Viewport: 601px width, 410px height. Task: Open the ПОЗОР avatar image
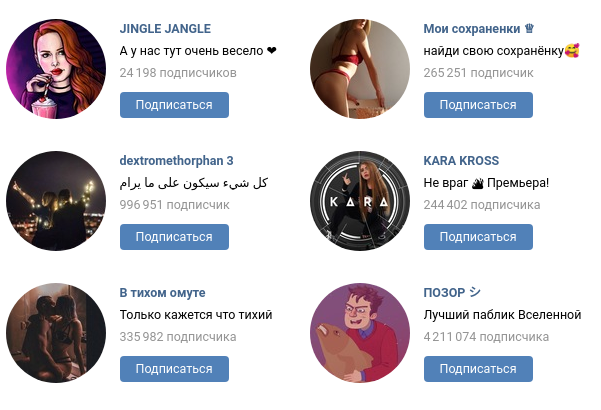[360, 333]
